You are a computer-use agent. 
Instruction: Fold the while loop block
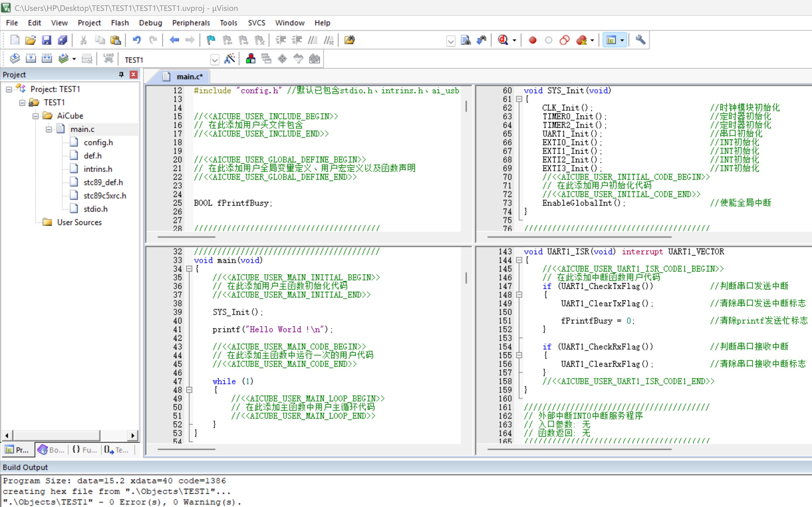pyautogui.click(x=189, y=390)
